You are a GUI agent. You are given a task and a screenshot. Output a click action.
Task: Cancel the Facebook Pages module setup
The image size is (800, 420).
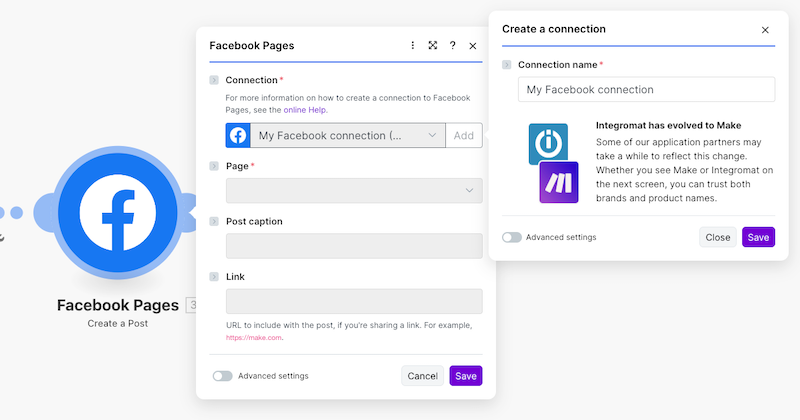pyautogui.click(x=422, y=376)
